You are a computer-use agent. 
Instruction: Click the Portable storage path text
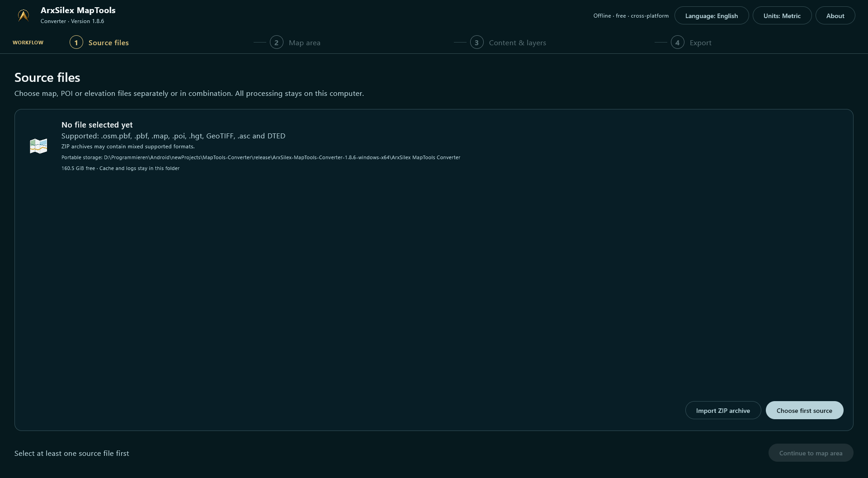pos(261,157)
